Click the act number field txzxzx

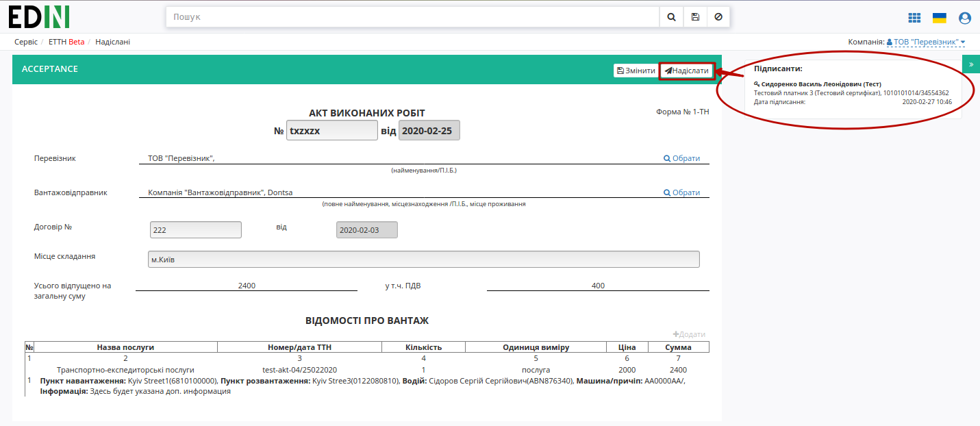point(332,130)
